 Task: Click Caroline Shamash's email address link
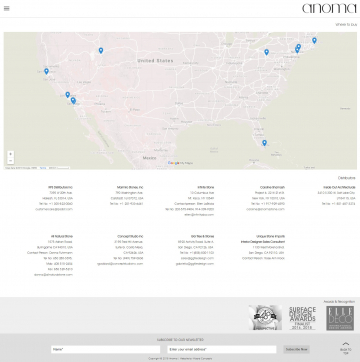pyautogui.click(x=266, y=209)
